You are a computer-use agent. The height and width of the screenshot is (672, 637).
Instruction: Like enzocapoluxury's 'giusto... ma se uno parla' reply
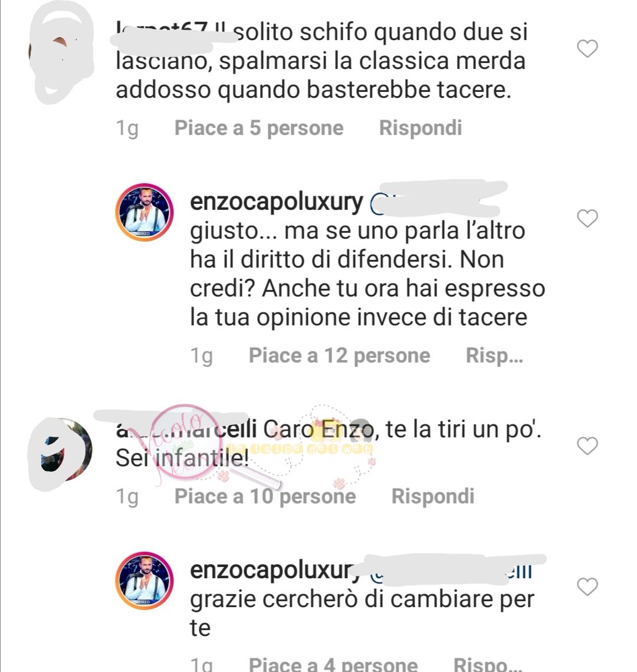587,219
